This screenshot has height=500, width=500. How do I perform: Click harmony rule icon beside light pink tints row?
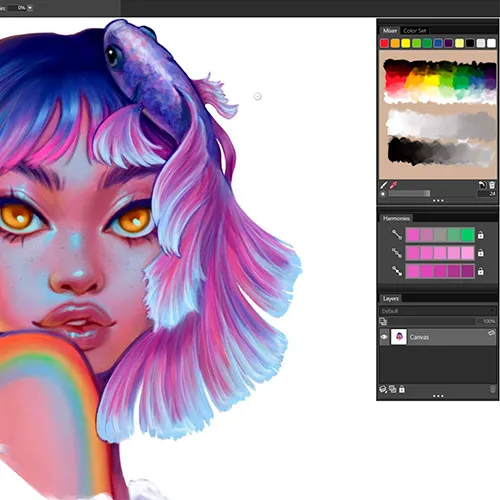click(x=397, y=253)
